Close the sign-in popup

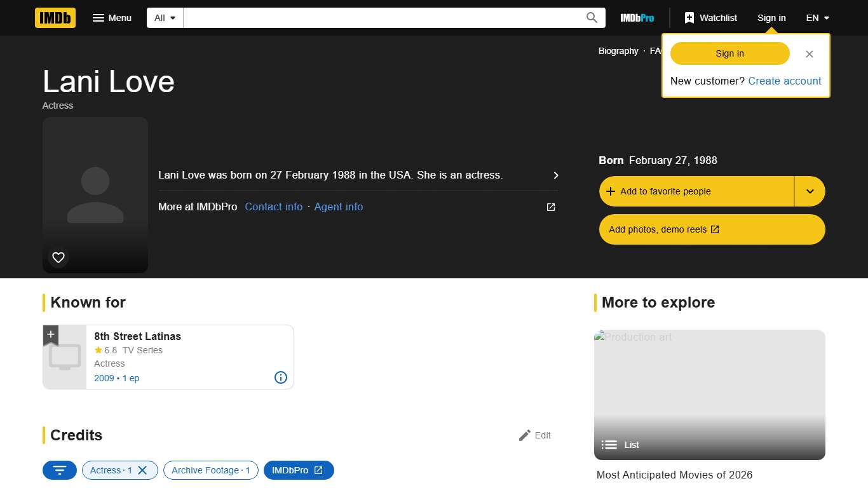[809, 54]
